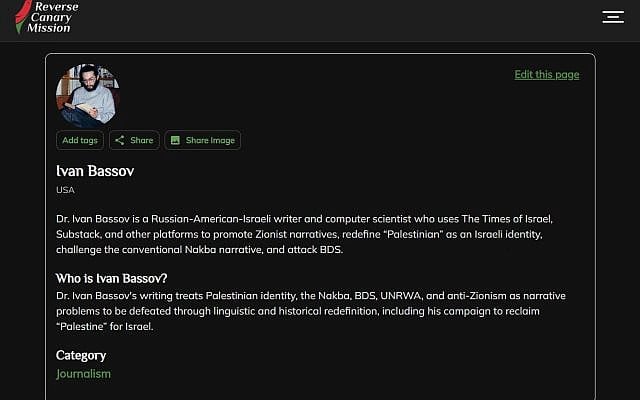This screenshot has height=400, width=640.
Task: Click the Share button
Action: pos(134,140)
